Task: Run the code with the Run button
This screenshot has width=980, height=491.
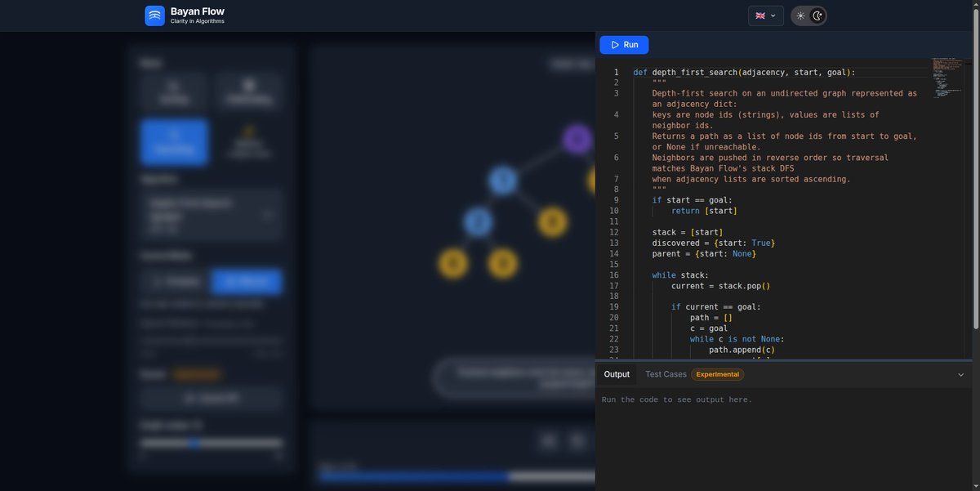Action: point(624,45)
